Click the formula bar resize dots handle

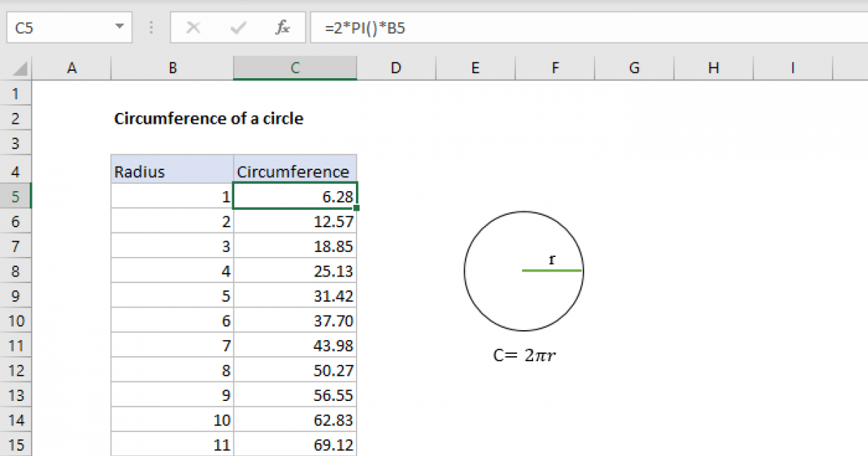pyautogui.click(x=151, y=28)
